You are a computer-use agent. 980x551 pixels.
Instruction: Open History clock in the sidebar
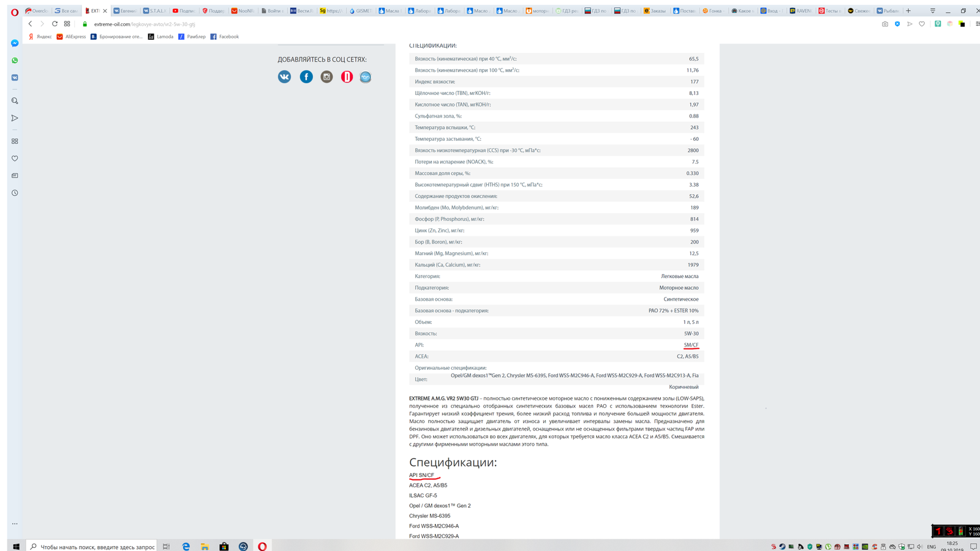[x=15, y=193]
